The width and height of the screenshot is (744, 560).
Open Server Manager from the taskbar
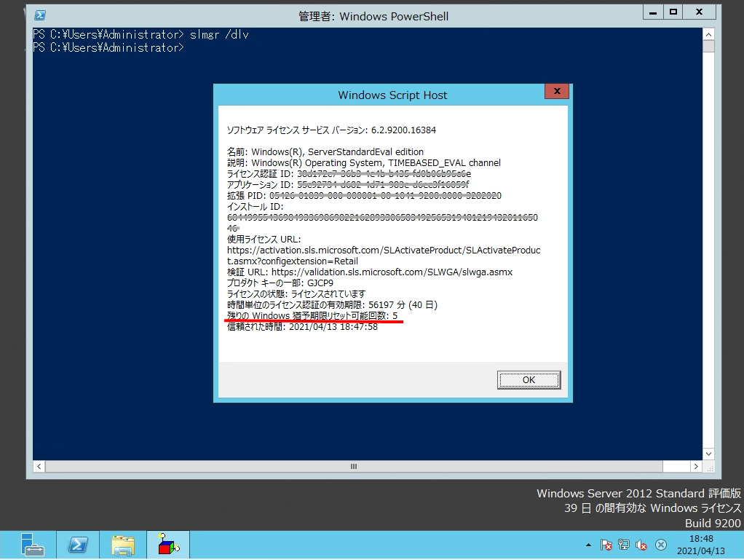coord(32,545)
